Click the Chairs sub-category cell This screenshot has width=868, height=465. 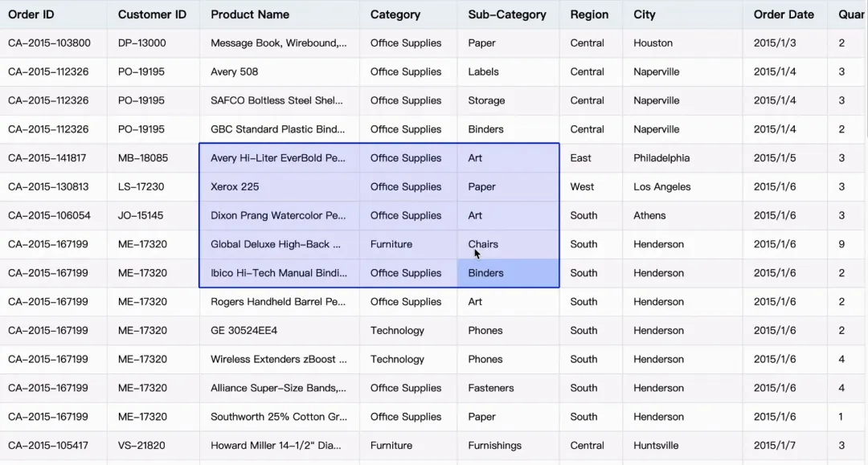click(x=483, y=244)
